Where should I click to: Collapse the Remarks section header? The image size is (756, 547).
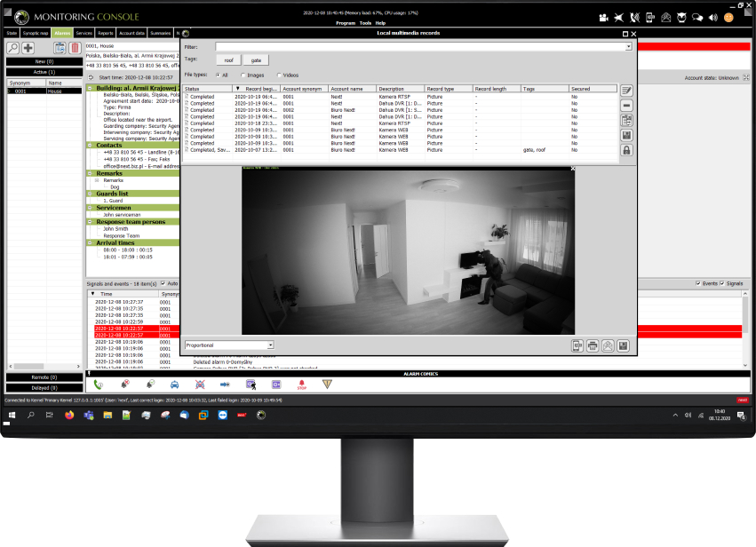[x=90, y=173]
